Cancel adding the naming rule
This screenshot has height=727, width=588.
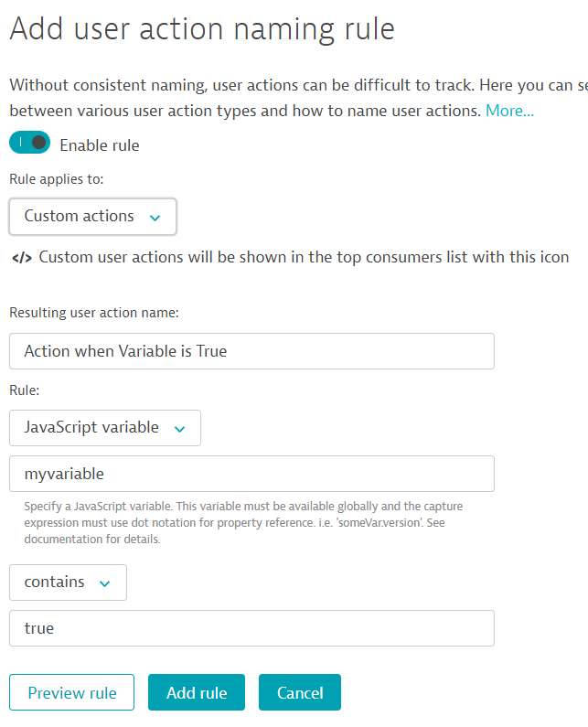(x=299, y=692)
